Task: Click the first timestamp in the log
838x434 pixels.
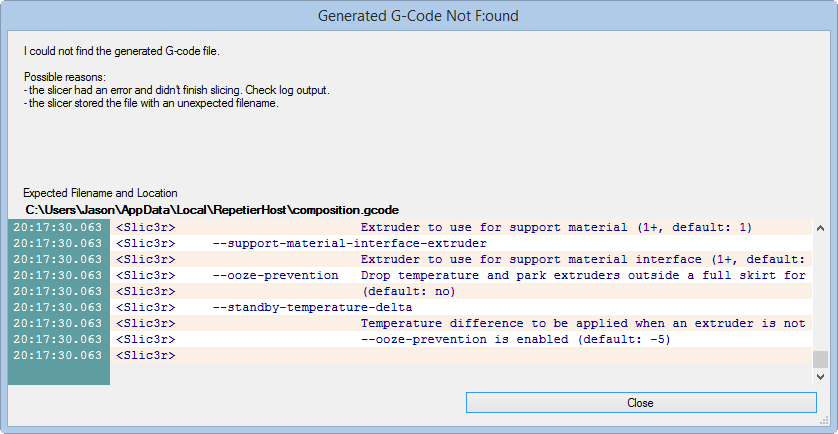Action: pos(58,227)
